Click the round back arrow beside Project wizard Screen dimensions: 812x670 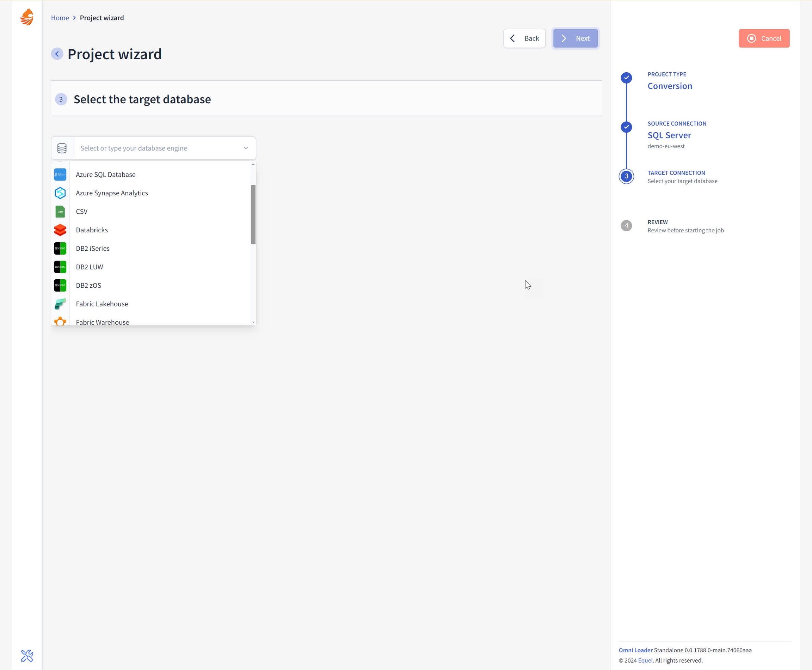click(57, 54)
